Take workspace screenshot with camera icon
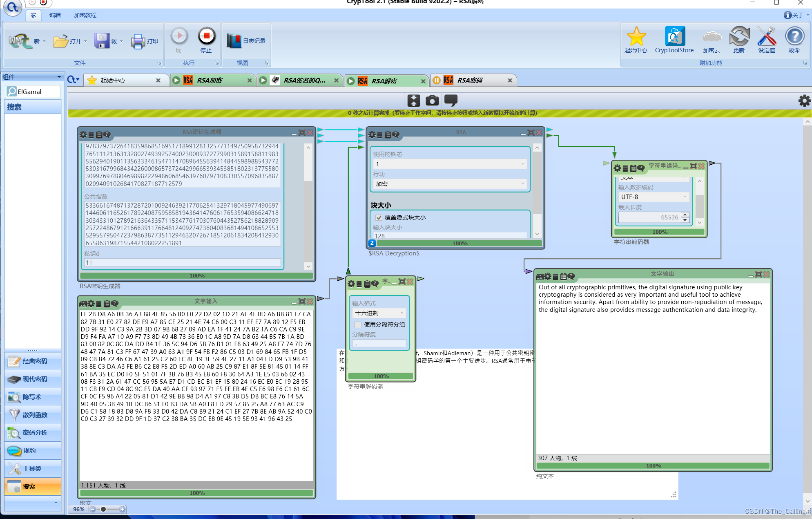The height and width of the screenshot is (519, 812). [432, 101]
